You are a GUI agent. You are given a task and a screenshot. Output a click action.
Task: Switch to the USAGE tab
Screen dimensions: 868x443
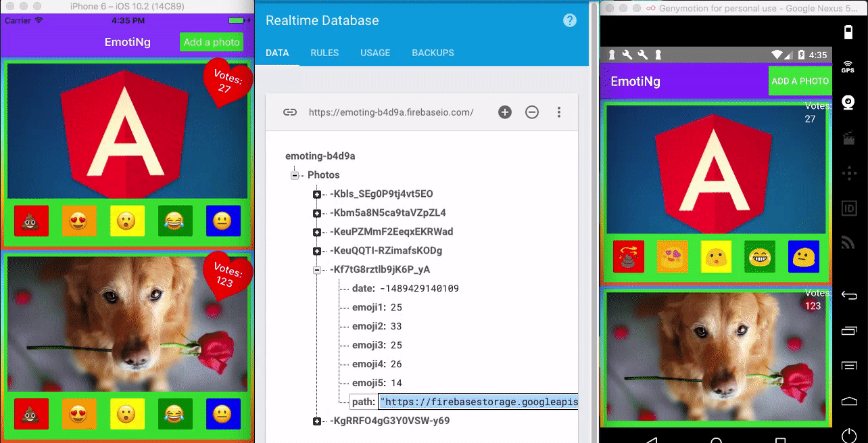pos(375,53)
